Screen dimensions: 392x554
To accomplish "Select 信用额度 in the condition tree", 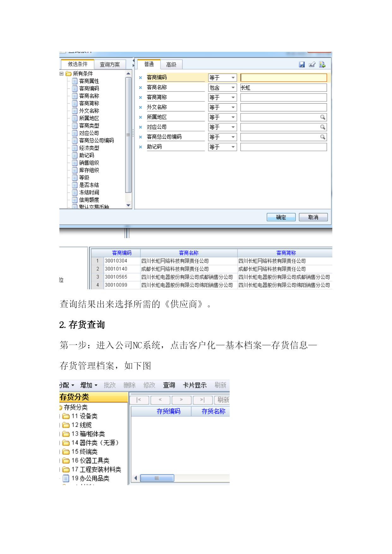I will coord(89,200).
